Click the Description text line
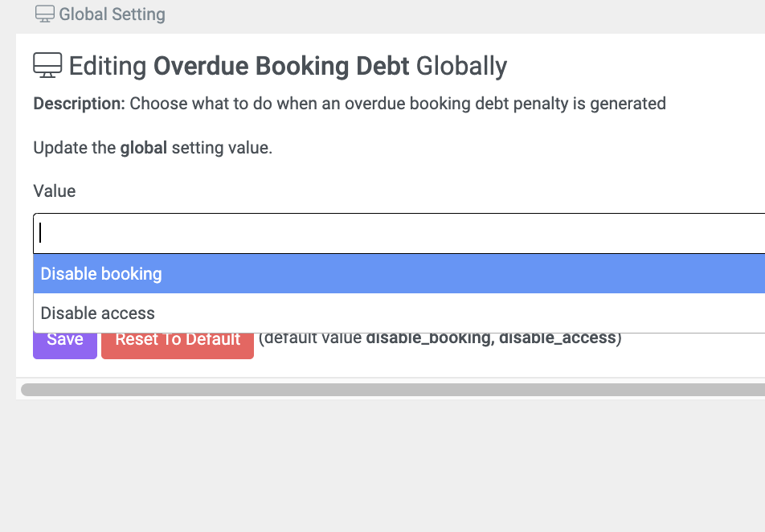765x532 pixels. click(x=350, y=104)
